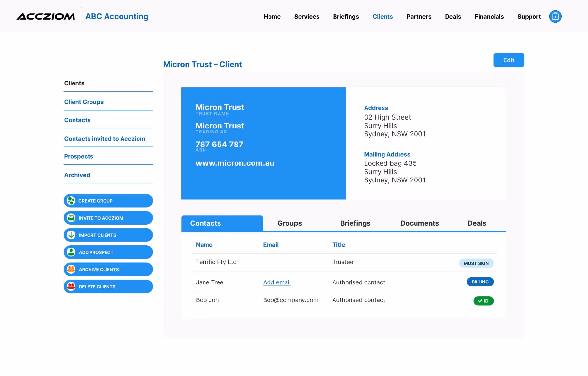The height and width of the screenshot is (376, 588).
Task: Open the Home menu item
Action: (272, 17)
